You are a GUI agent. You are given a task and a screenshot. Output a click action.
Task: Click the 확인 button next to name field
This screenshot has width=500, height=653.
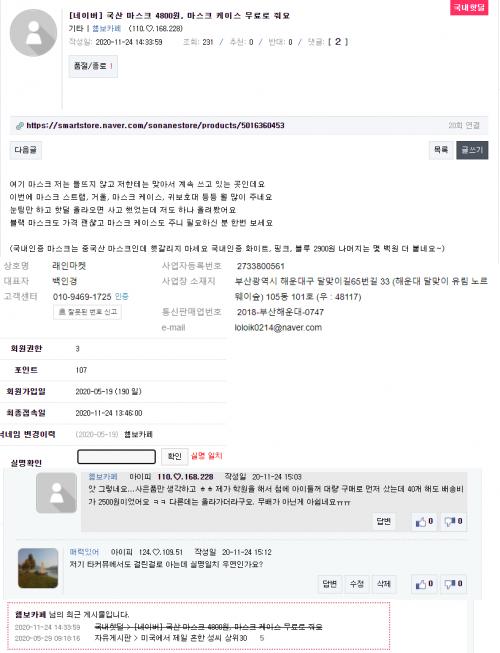click(x=174, y=456)
